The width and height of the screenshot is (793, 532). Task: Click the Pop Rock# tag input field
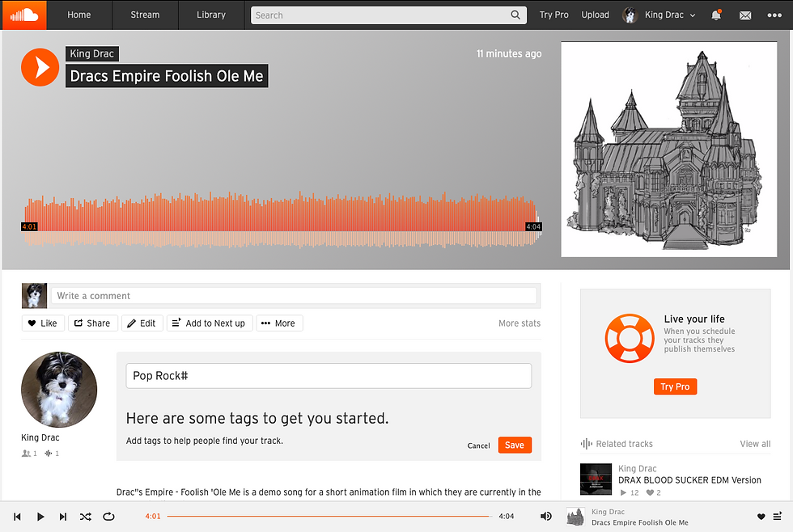click(x=329, y=376)
